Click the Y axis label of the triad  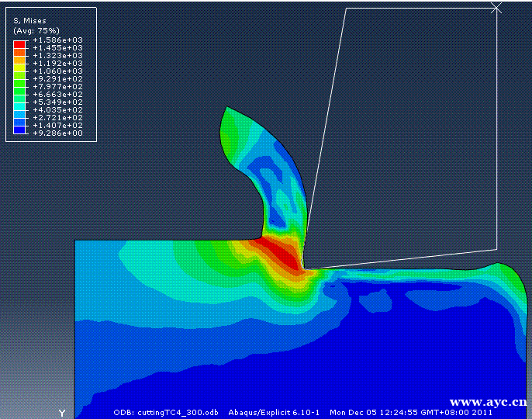[x=61, y=413]
